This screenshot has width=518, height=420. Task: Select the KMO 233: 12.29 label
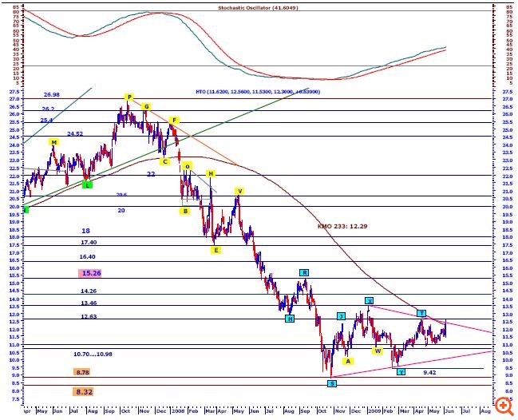click(x=342, y=226)
